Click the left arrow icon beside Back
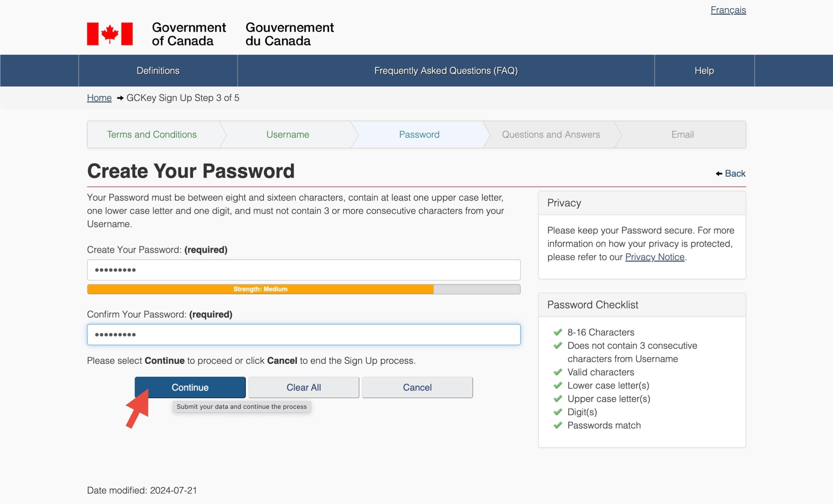833x504 pixels. click(719, 174)
